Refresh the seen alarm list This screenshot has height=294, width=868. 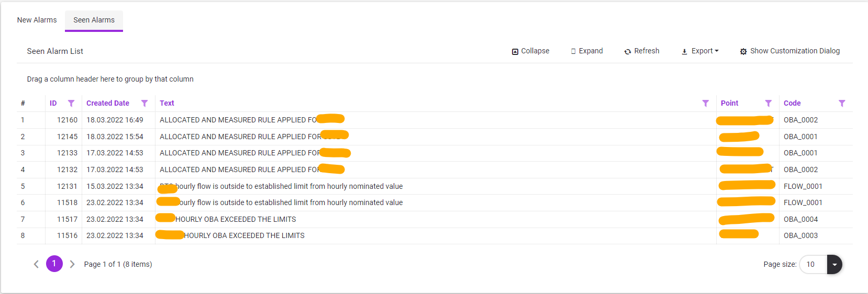tap(642, 51)
